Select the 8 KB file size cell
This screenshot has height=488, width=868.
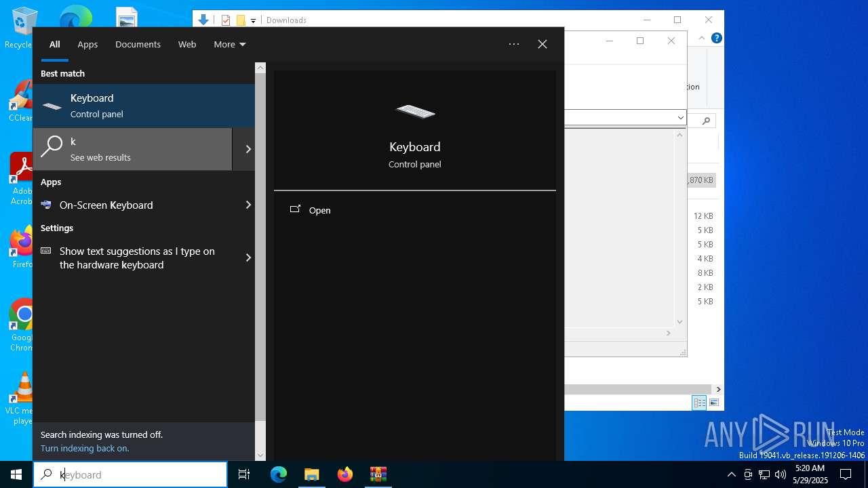705,273
